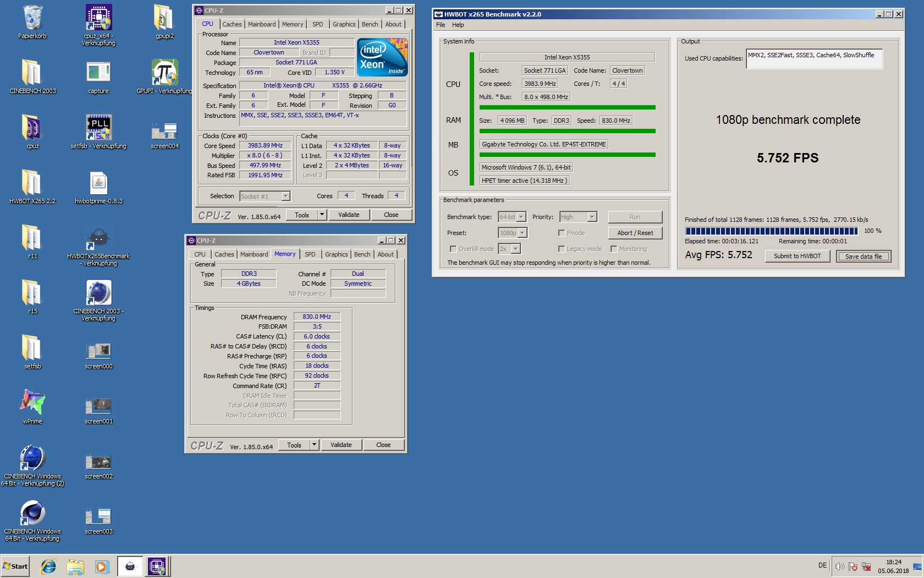The height and width of the screenshot is (578, 924).
Task: Click the Used CPU capabilities text box
Action: [814, 59]
